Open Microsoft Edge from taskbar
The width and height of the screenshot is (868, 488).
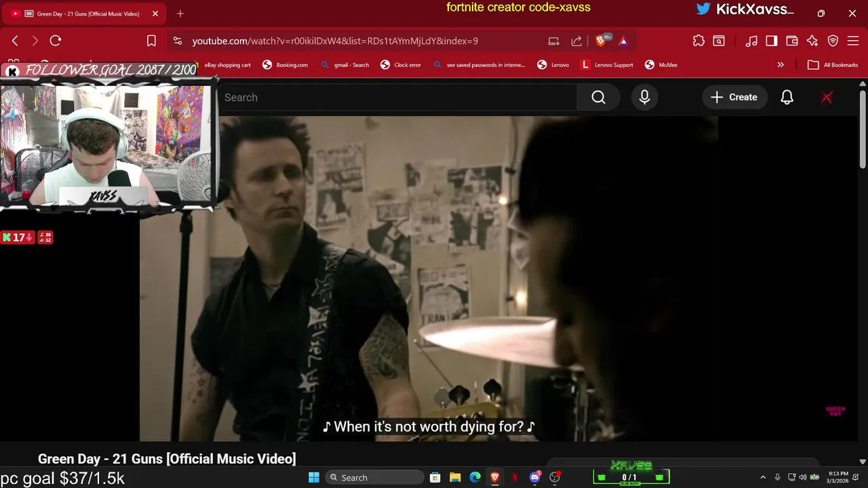(x=475, y=478)
